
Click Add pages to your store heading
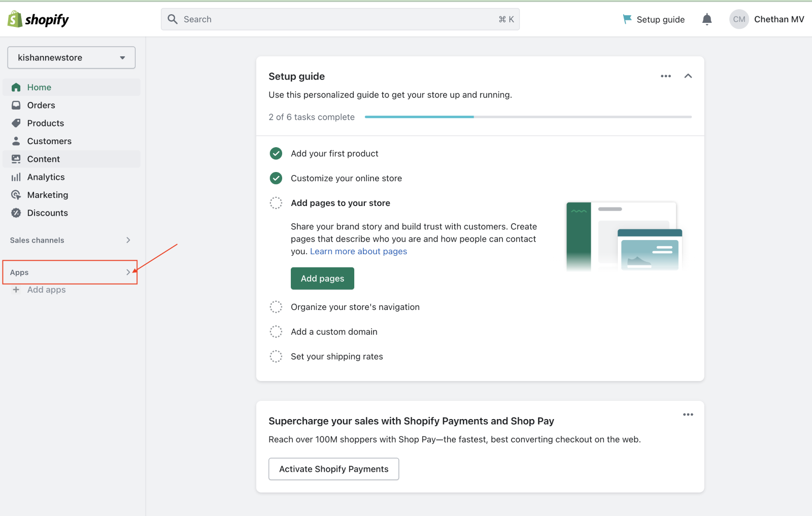pos(341,203)
